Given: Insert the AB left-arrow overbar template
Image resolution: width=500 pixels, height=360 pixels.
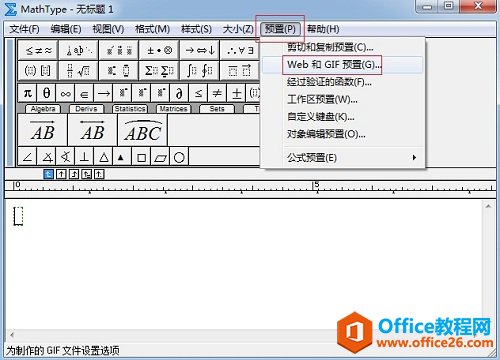Looking at the screenshot, I should pos(92,130).
